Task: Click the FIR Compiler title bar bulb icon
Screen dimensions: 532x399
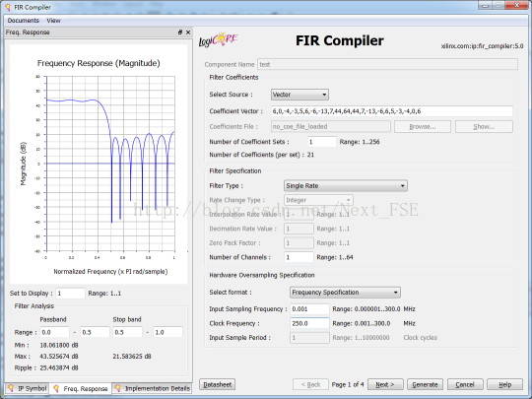Action: (8, 7)
